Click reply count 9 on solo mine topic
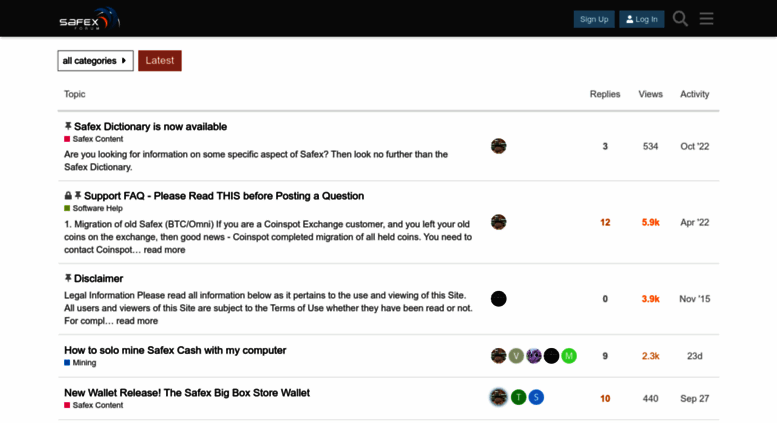The height and width of the screenshot is (423, 777). tap(605, 356)
